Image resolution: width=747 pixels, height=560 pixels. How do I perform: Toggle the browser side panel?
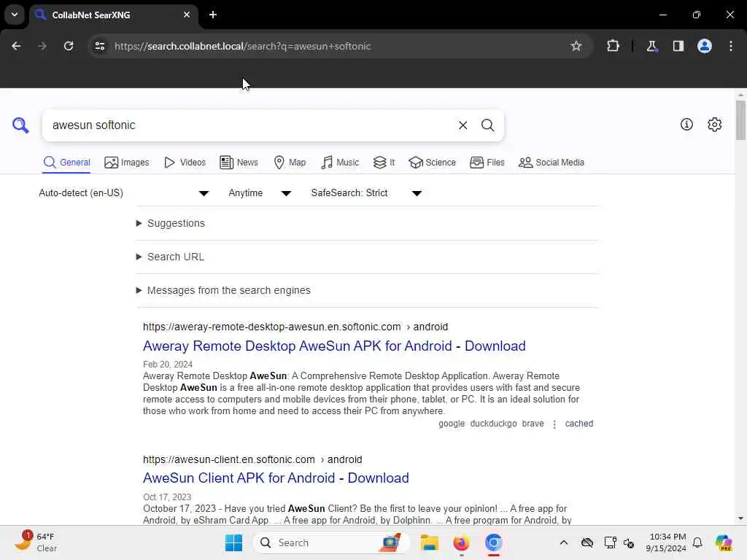(x=678, y=46)
